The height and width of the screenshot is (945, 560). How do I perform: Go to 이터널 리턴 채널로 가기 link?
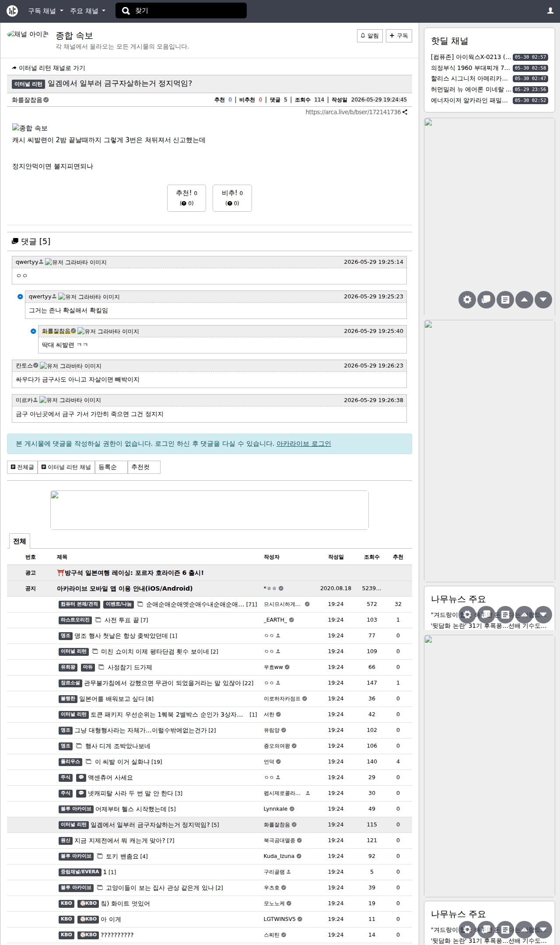tap(49, 68)
